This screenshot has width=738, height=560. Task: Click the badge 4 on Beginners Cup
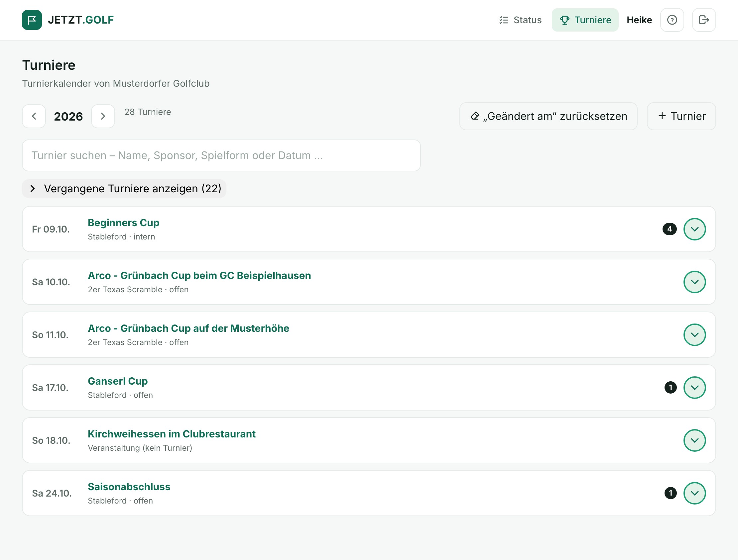click(669, 229)
